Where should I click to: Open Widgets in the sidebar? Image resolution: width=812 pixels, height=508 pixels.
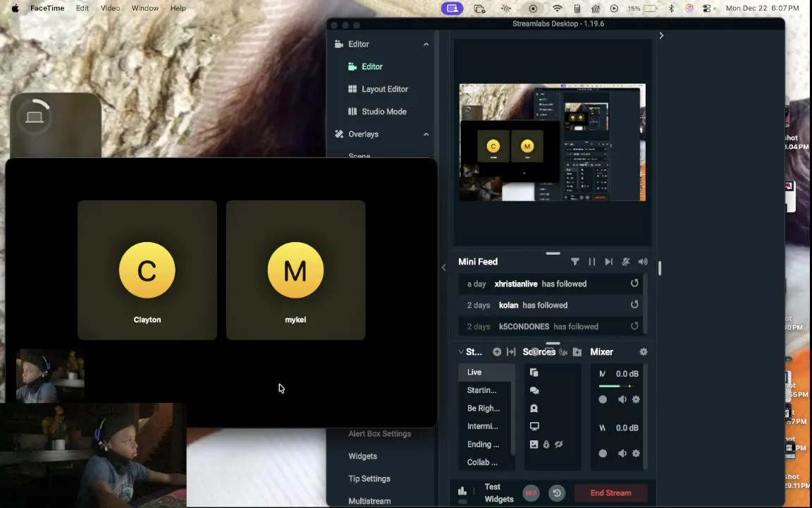[362, 456]
